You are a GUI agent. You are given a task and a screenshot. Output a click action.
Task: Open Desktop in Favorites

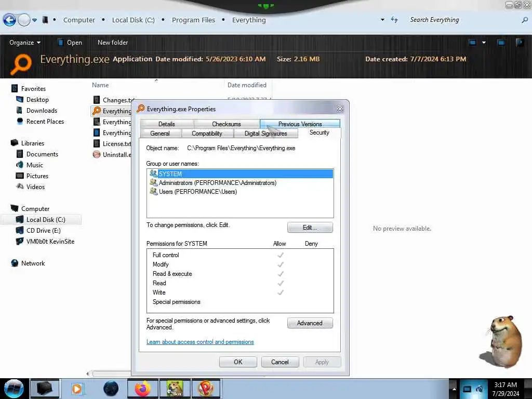37,100
